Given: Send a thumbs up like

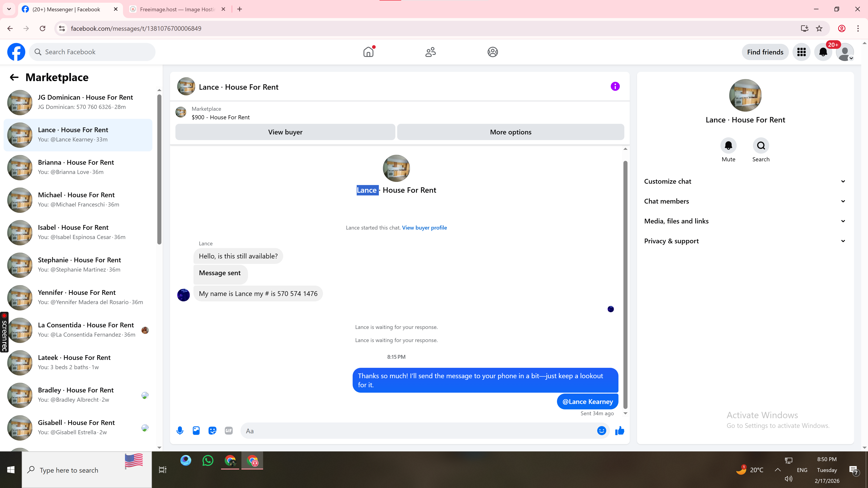Looking at the screenshot, I should point(619,430).
